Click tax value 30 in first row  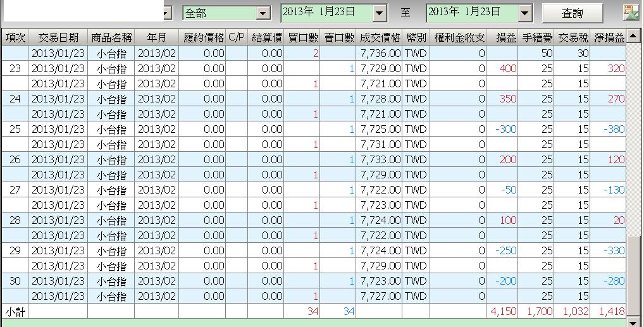pos(583,53)
